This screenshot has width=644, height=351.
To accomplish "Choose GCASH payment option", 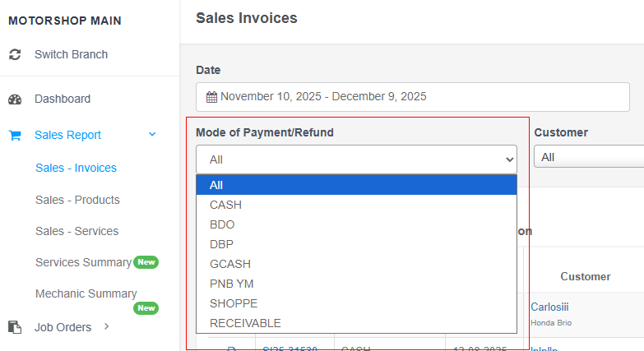I will click(x=356, y=264).
